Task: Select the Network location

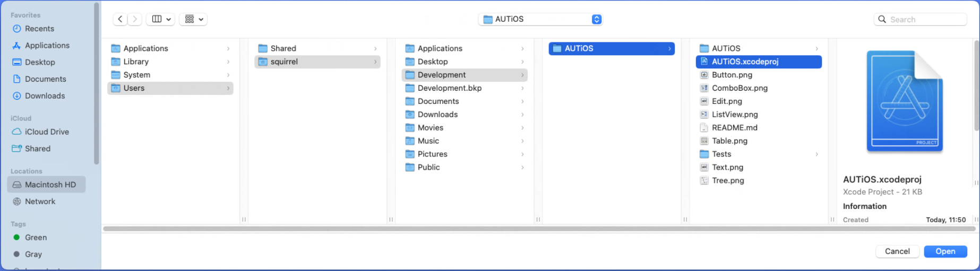Action: tap(40, 202)
